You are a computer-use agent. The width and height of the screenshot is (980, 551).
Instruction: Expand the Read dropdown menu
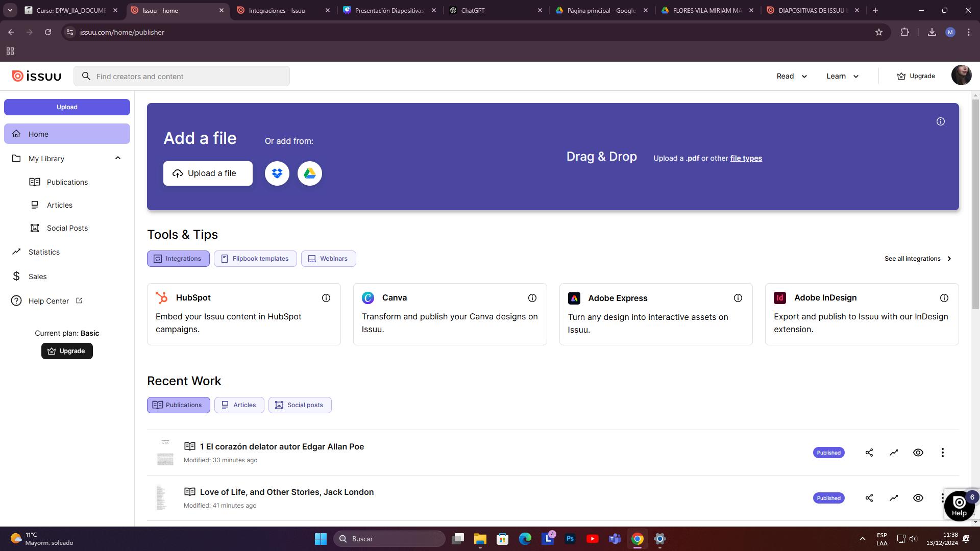792,76
